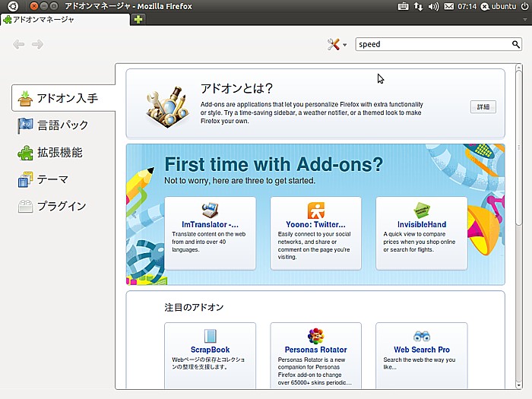Screen dimensions: 532x399
Task: Click the add-ons toolbox illustration
Action: (x=167, y=106)
